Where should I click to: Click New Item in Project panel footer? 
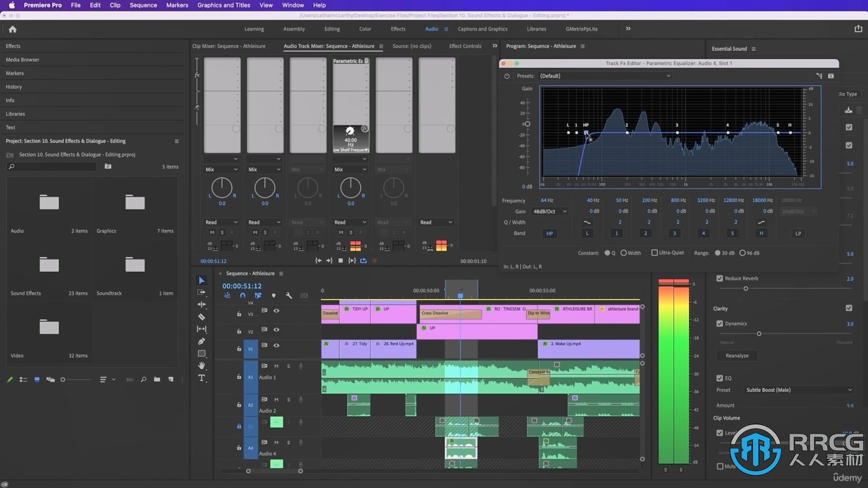(x=170, y=380)
